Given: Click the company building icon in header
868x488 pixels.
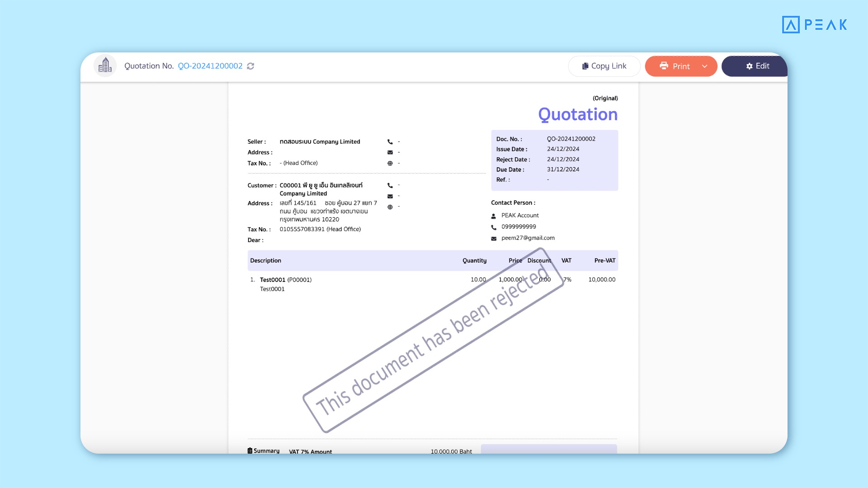Looking at the screenshot, I should tap(104, 66).
